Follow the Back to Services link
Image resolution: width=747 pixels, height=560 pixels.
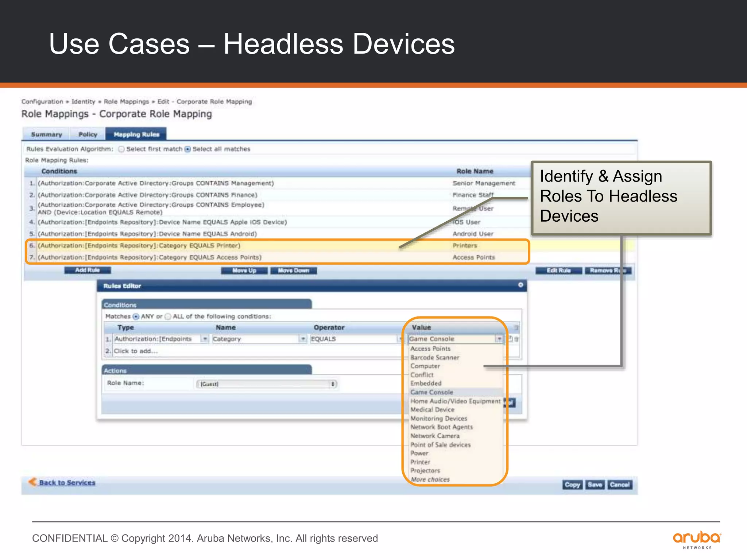pyautogui.click(x=67, y=483)
